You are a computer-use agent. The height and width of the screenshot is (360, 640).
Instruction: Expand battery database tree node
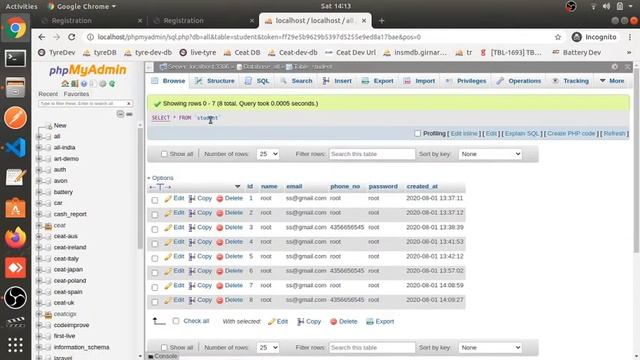40,192
